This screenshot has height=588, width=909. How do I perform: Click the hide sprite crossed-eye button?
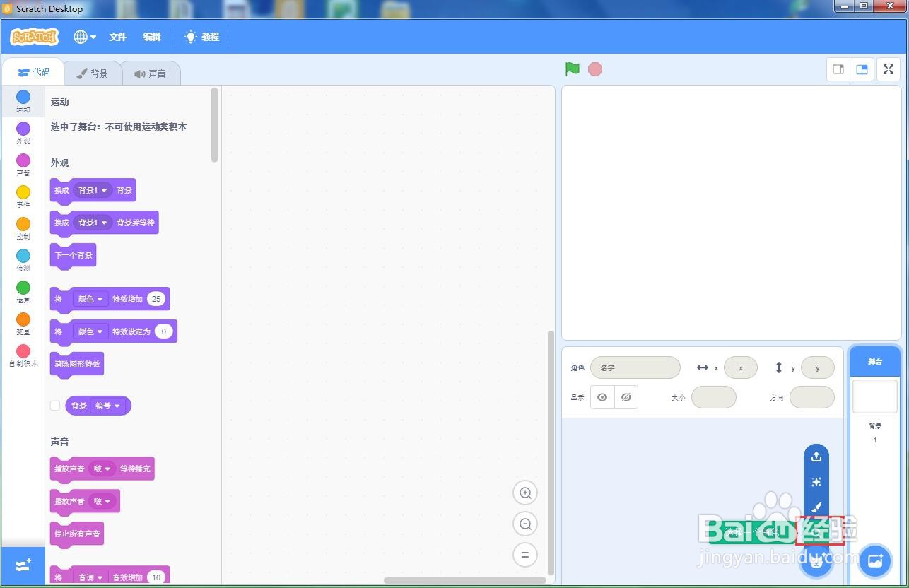coord(626,397)
